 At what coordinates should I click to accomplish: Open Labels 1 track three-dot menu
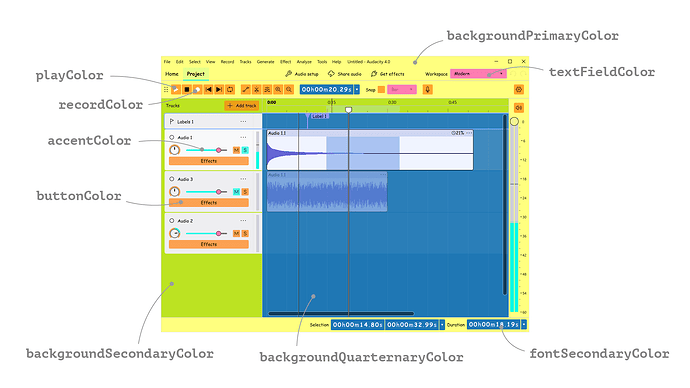click(x=243, y=121)
